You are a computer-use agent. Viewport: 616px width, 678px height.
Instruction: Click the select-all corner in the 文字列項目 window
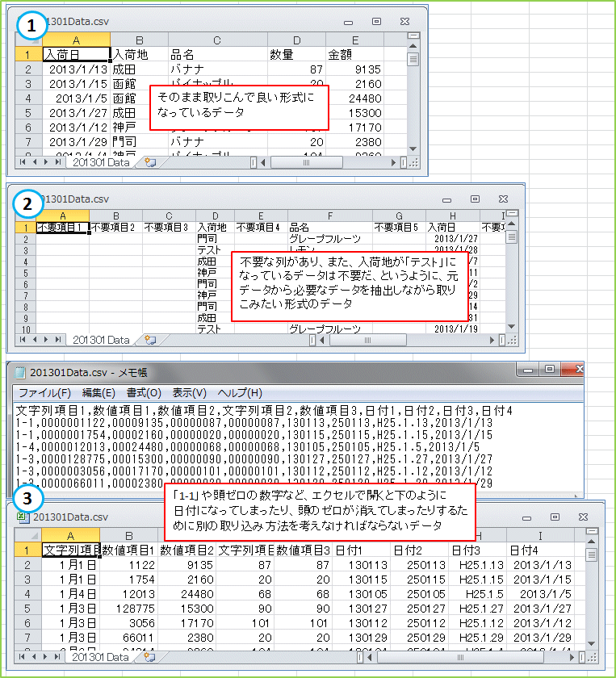(27, 535)
